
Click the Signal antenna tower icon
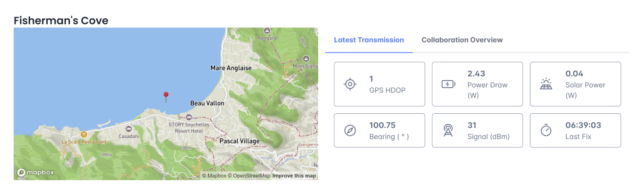(x=448, y=131)
